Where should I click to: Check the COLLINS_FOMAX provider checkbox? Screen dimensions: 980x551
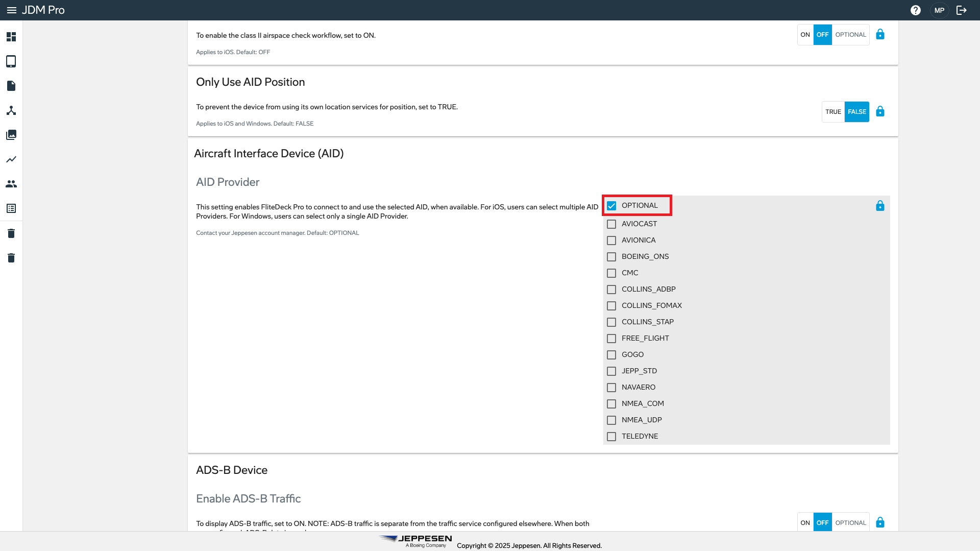click(611, 306)
